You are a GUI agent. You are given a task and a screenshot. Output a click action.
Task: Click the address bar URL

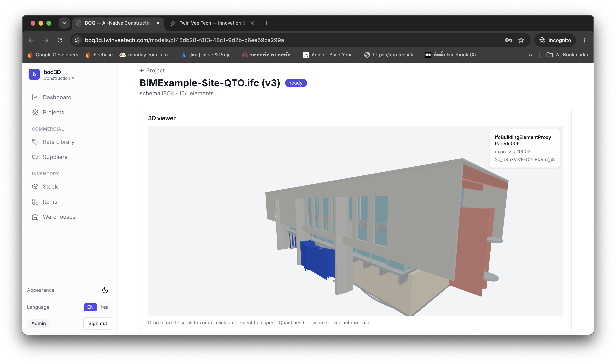pos(184,40)
